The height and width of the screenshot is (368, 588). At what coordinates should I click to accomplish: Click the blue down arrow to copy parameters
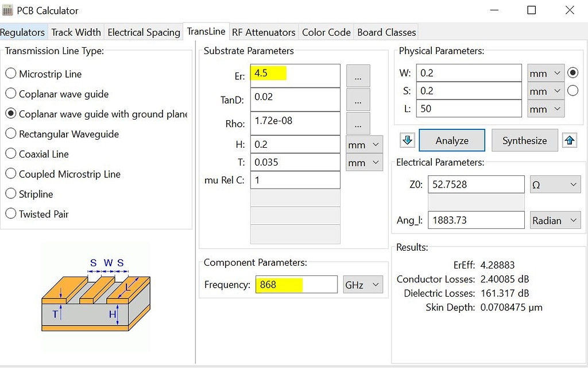(x=408, y=140)
